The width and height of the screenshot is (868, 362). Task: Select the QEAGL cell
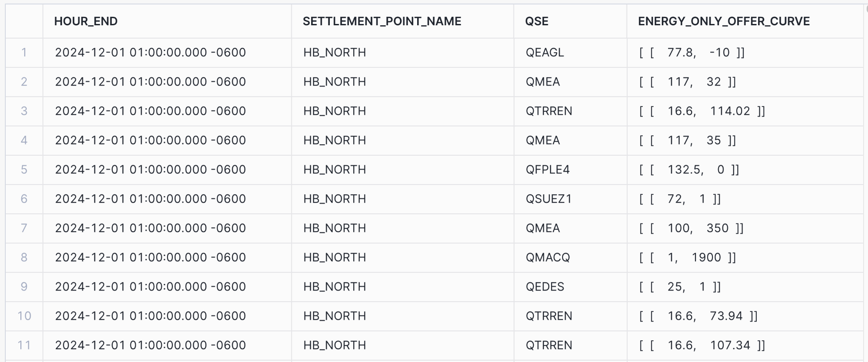pos(544,52)
